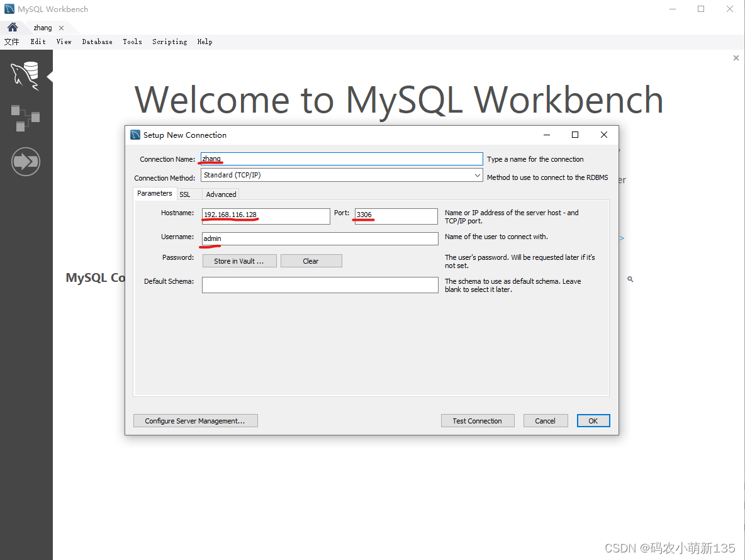Viewport: 745px width, 560px height.
Task: Select the Hostname field
Action: coord(266,216)
